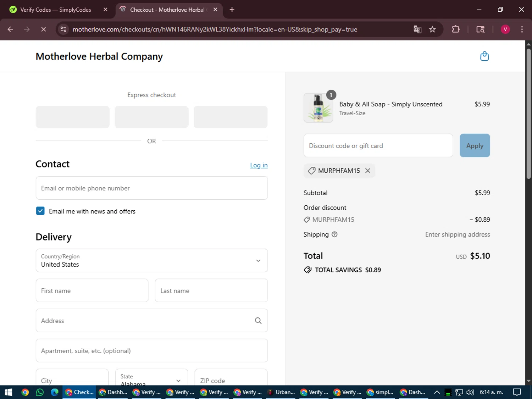Click the Last name field
The height and width of the screenshot is (399, 532).
pyautogui.click(x=211, y=290)
